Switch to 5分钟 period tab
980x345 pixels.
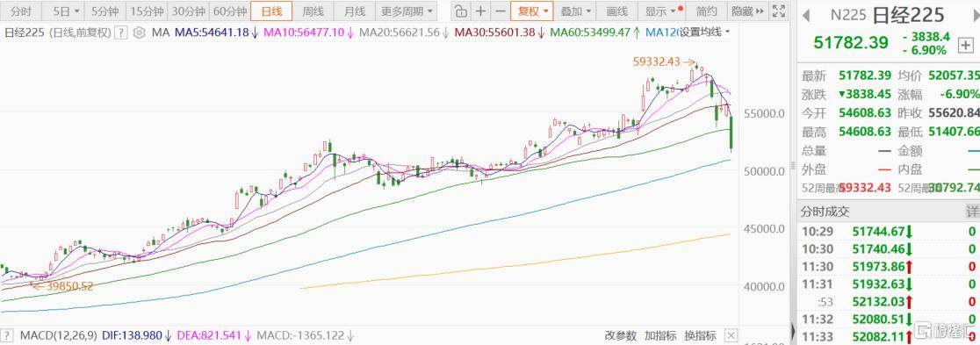pyautogui.click(x=104, y=11)
